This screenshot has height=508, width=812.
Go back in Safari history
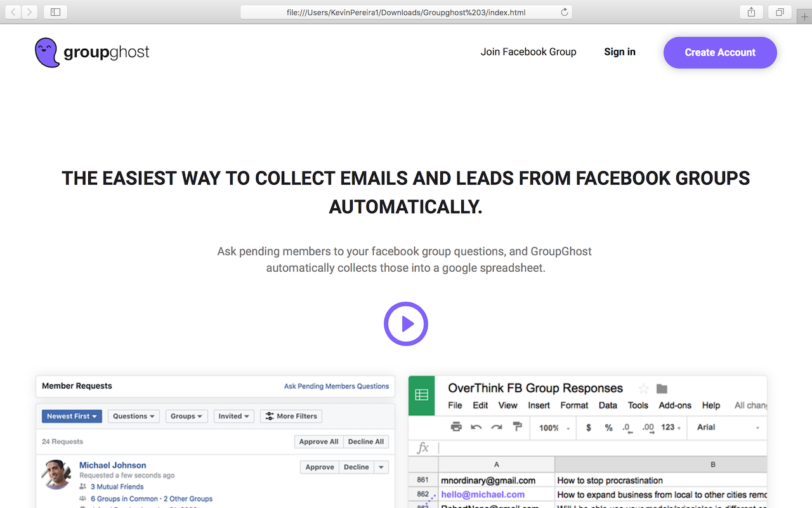13,12
